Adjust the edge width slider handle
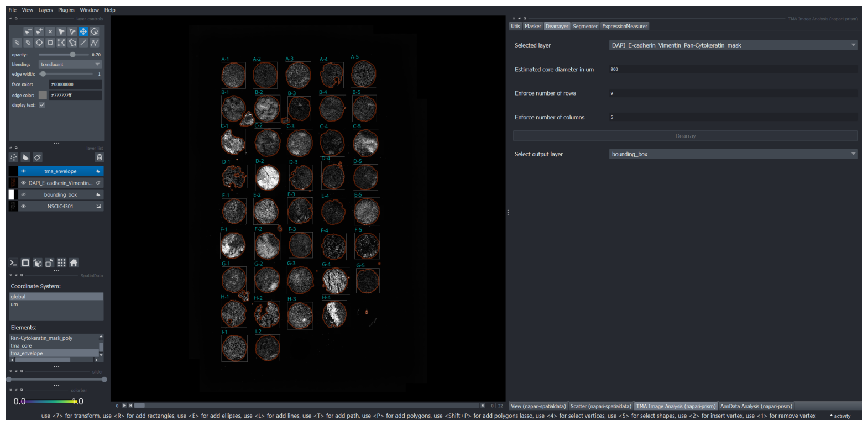The image size is (868, 426). [x=43, y=74]
